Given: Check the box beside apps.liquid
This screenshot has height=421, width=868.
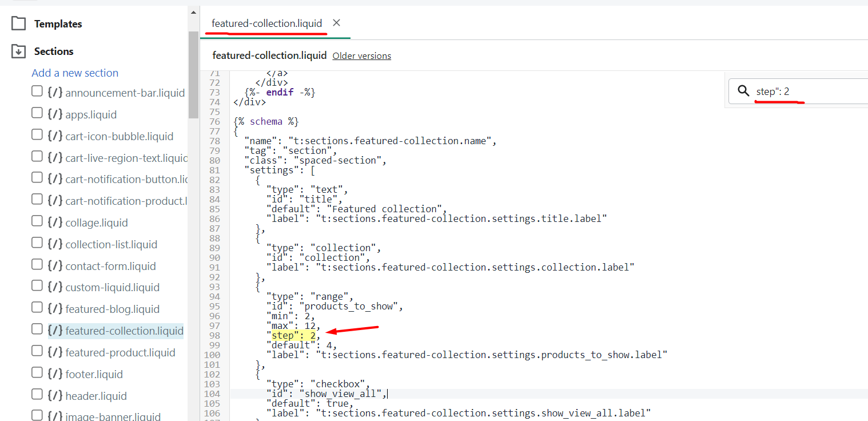Looking at the screenshot, I should pyautogui.click(x=37, y=113).
